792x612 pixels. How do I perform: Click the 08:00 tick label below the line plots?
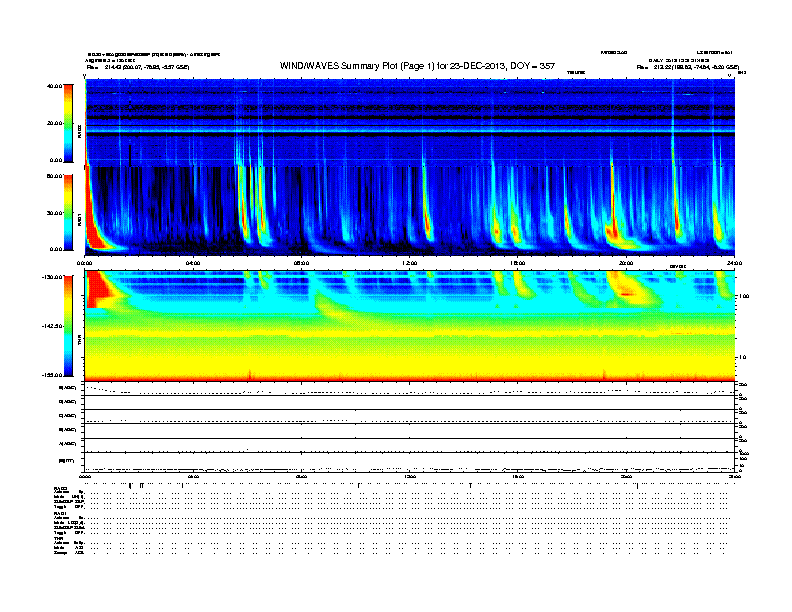point(301,477)
